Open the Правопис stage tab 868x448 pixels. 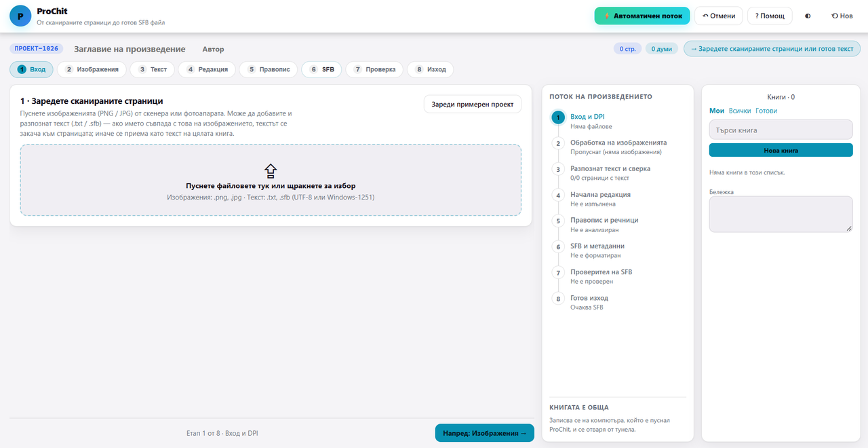269,69
